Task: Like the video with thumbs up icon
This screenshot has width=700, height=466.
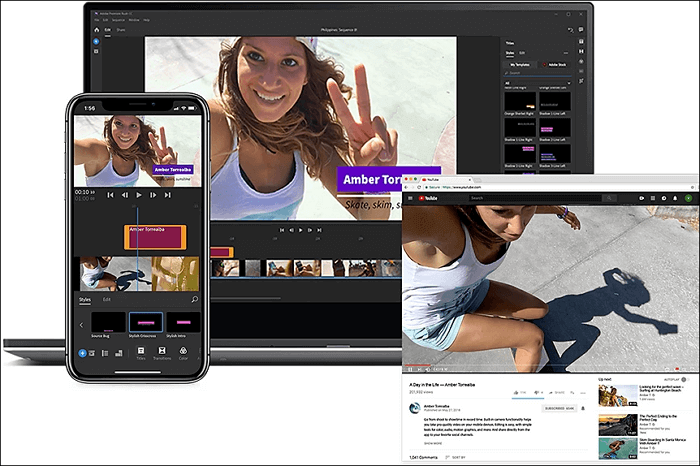Action: pos(517,393)
